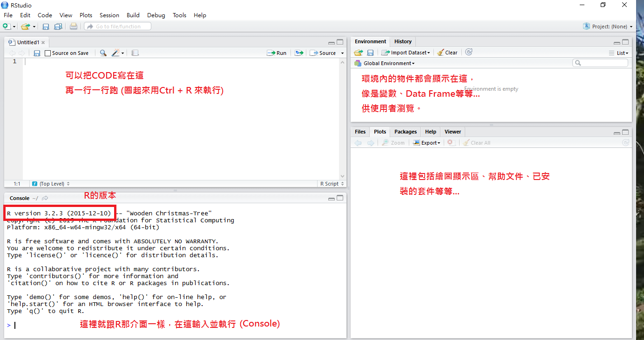
Task: Click the Re-run previous code icon
Action: point(299,53)
